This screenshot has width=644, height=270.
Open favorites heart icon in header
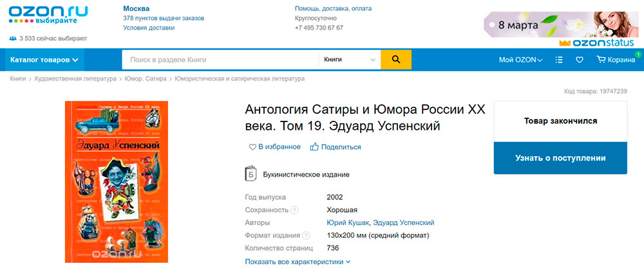point(580,60)
